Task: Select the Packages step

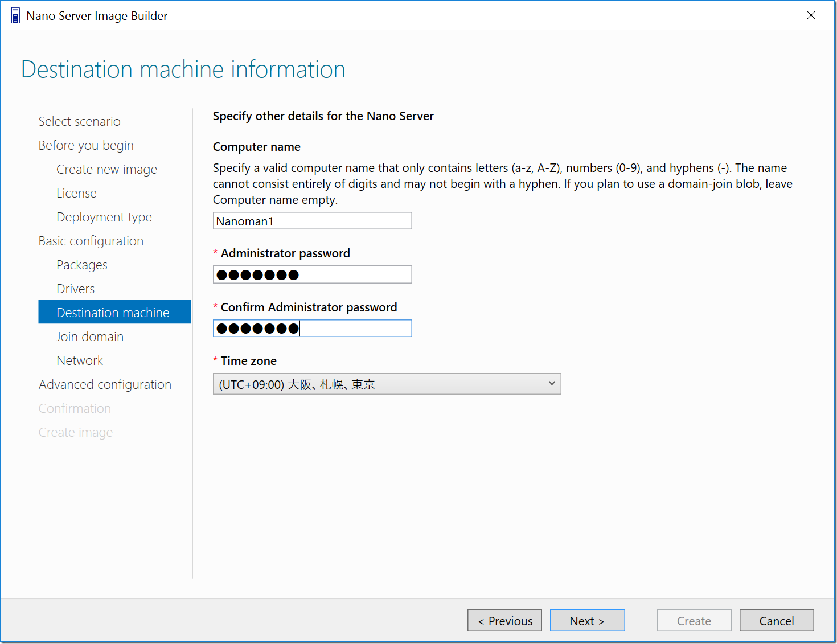Action: click(82, 265)
